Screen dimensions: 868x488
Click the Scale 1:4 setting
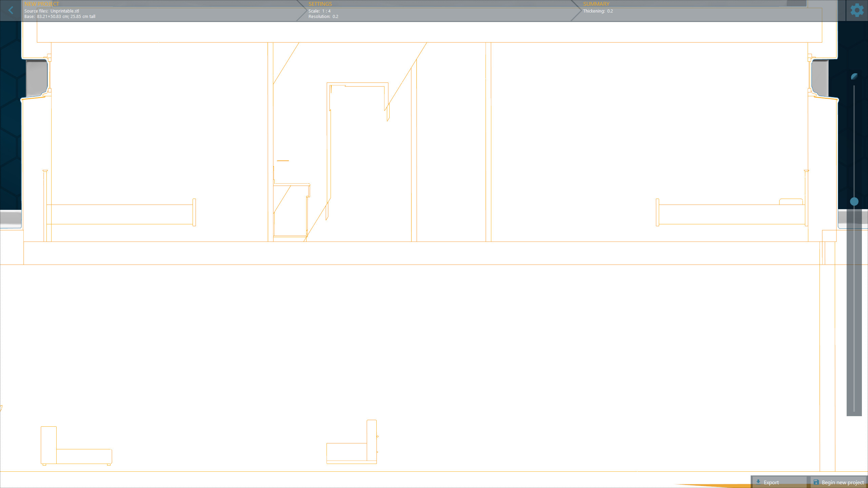319,11
